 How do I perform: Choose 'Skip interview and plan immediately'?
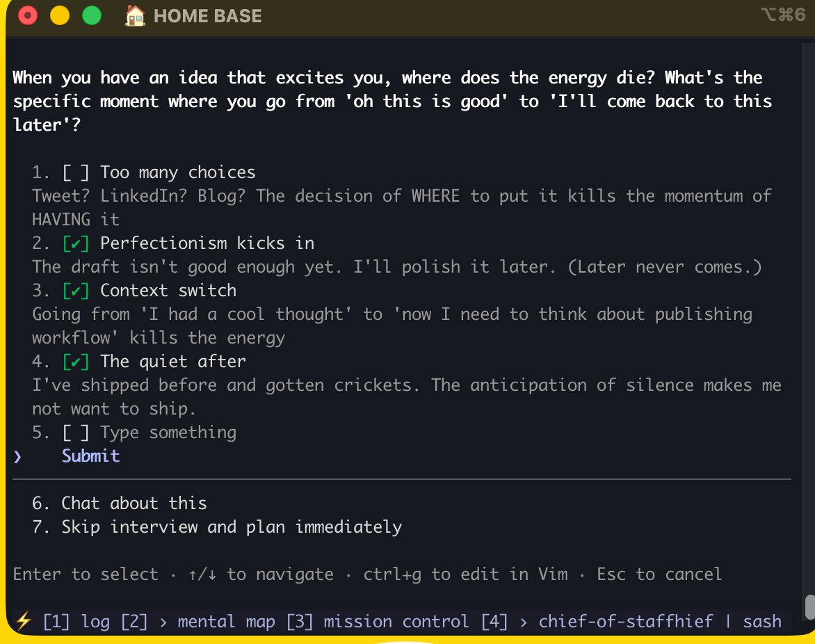point(232,527)
